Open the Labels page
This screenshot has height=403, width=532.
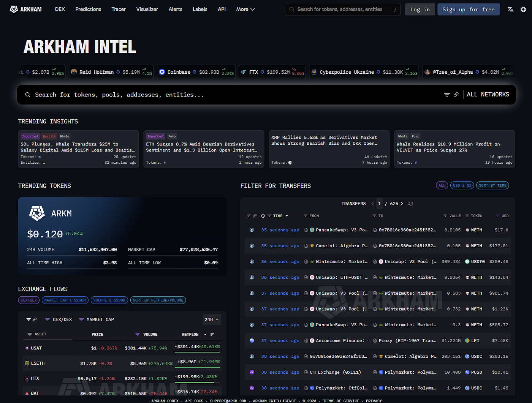coord(200,9)
